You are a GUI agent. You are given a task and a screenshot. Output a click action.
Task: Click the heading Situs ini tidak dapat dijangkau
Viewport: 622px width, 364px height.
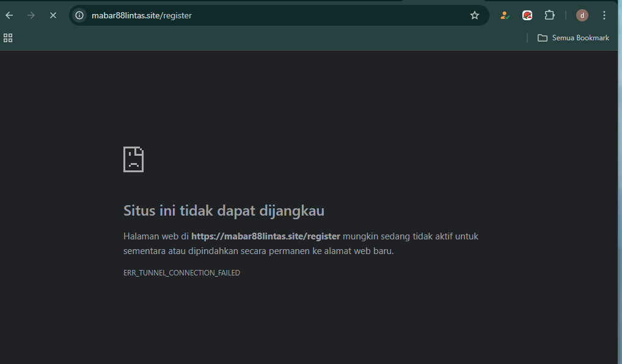click(224, 211)
